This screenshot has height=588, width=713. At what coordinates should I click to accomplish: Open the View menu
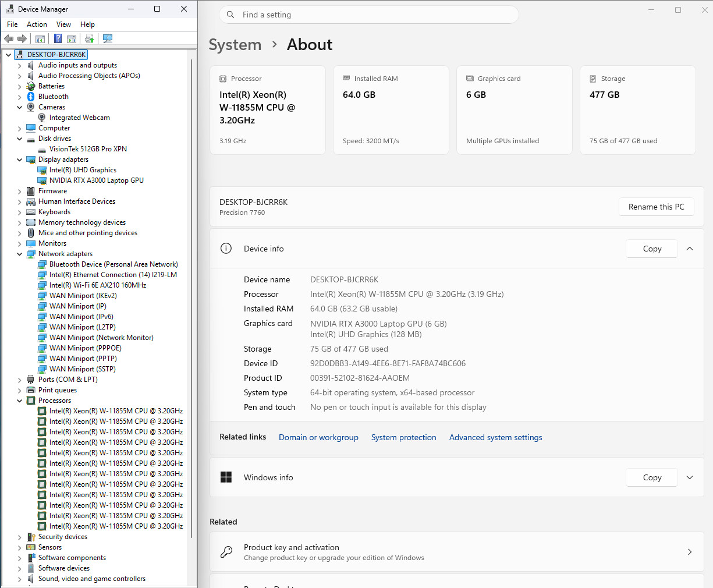(63, 24)
